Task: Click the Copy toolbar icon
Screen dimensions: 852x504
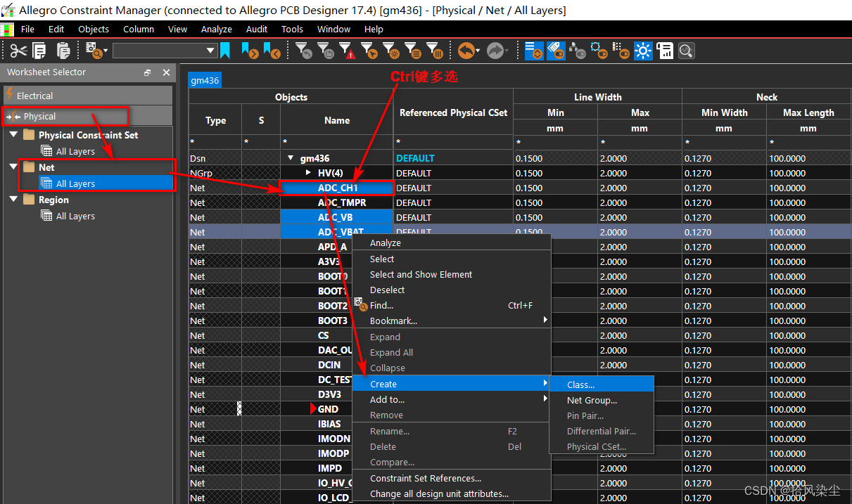Action: (39, 51)
